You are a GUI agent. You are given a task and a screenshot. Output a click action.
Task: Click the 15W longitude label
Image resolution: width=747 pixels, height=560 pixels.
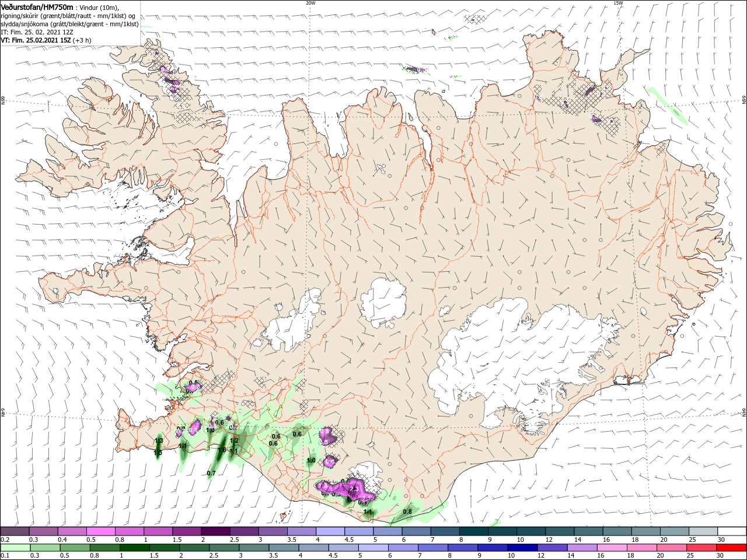618,3
